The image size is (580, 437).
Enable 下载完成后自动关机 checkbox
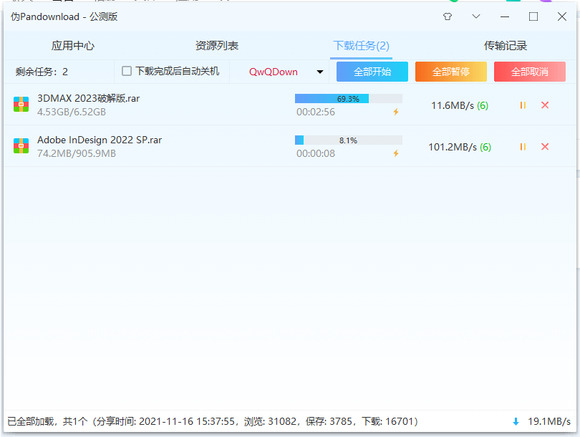[127, 71]
